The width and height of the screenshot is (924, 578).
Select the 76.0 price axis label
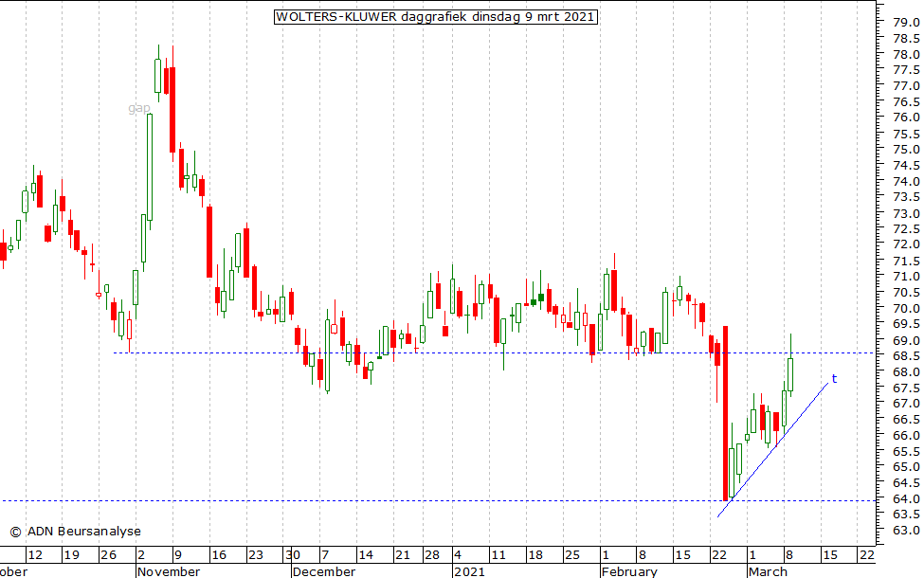tap(906, 117)
